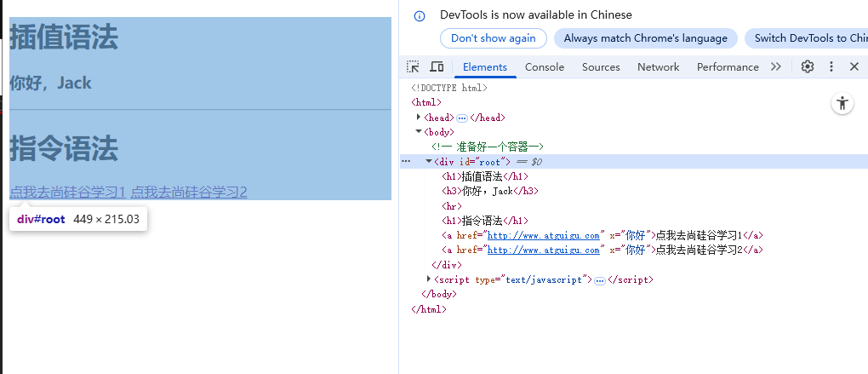This screenshot has height=374, width=868.
Task: Select the <!DOCTYPE html> line
Action: [449, 88]
